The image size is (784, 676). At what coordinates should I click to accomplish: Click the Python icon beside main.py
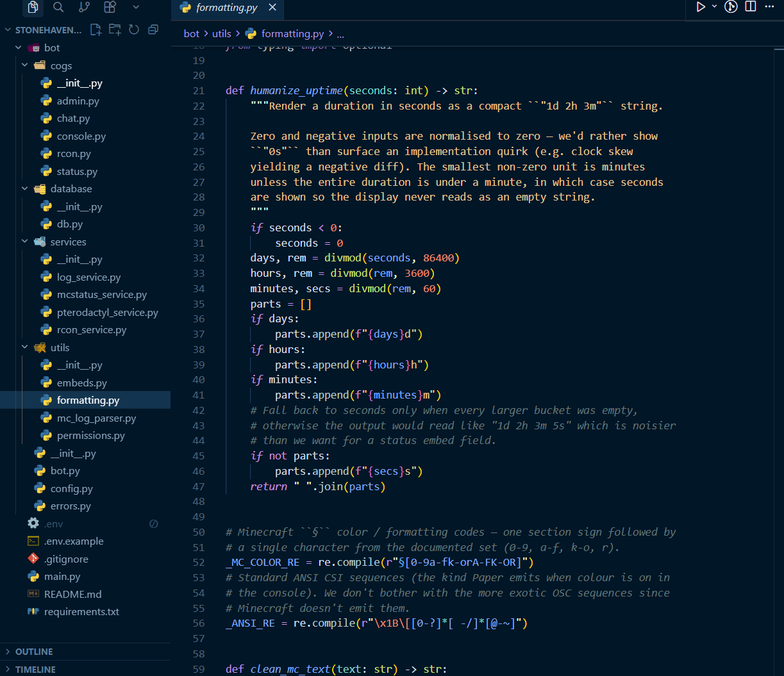[33, 577]
